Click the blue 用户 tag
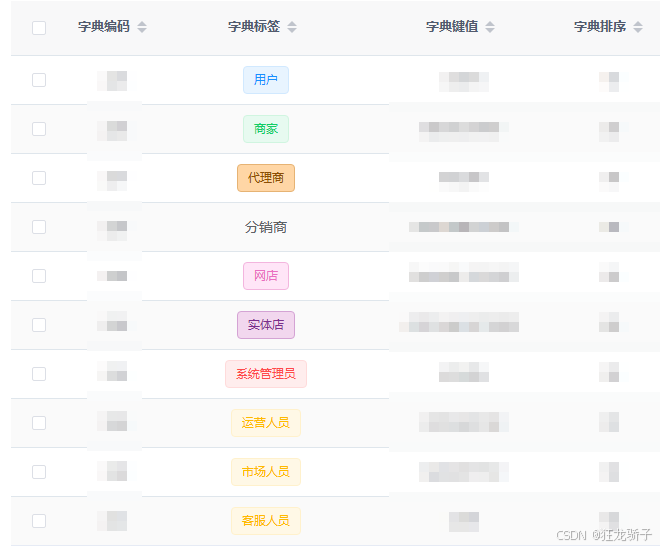 [266, 80]
